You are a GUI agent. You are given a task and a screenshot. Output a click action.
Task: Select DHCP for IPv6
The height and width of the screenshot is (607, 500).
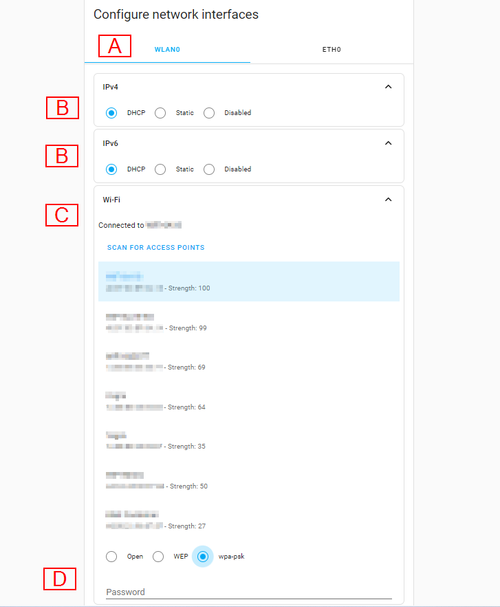click(111, 170)
